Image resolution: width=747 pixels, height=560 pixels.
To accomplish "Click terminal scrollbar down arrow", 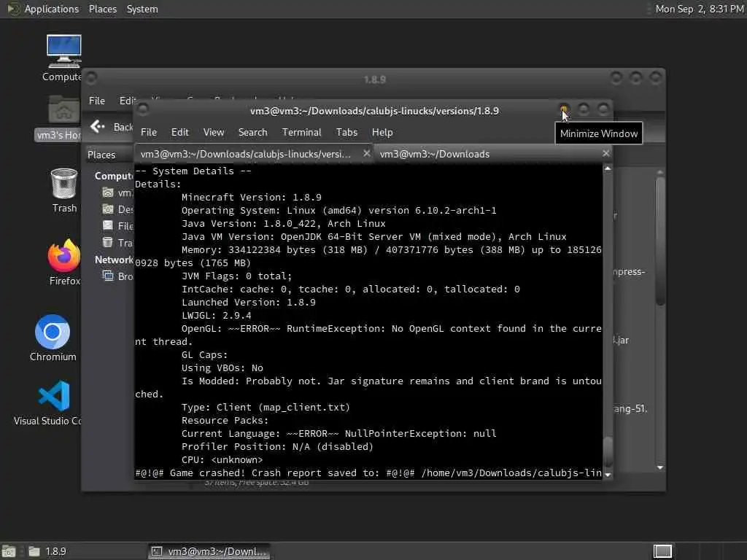I will [608, 474].
